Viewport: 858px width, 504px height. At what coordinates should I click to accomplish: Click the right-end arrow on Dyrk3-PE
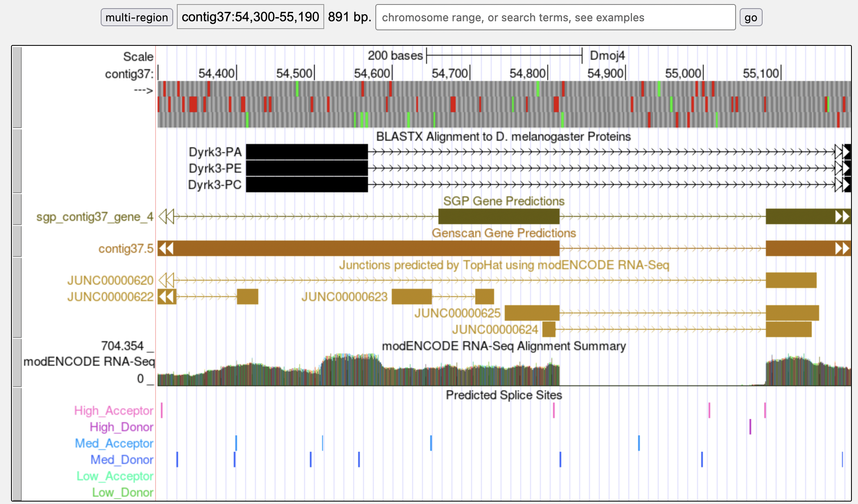(843, 168)
